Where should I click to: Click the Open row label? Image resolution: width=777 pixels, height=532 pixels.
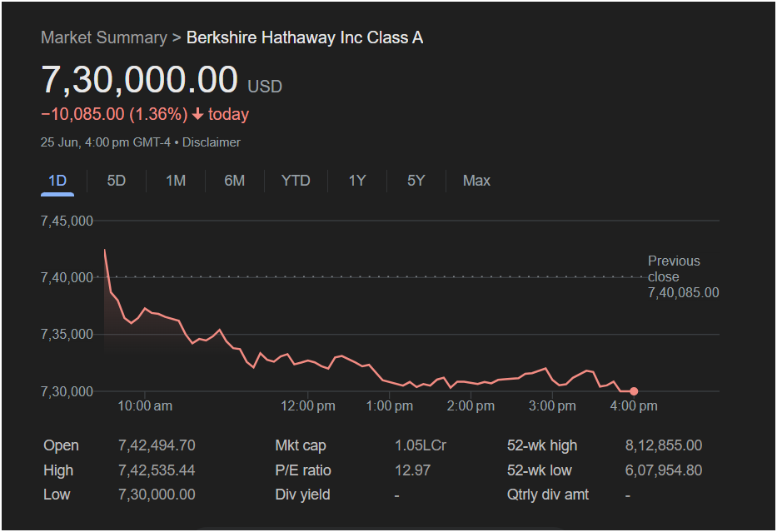click(61, 445)
